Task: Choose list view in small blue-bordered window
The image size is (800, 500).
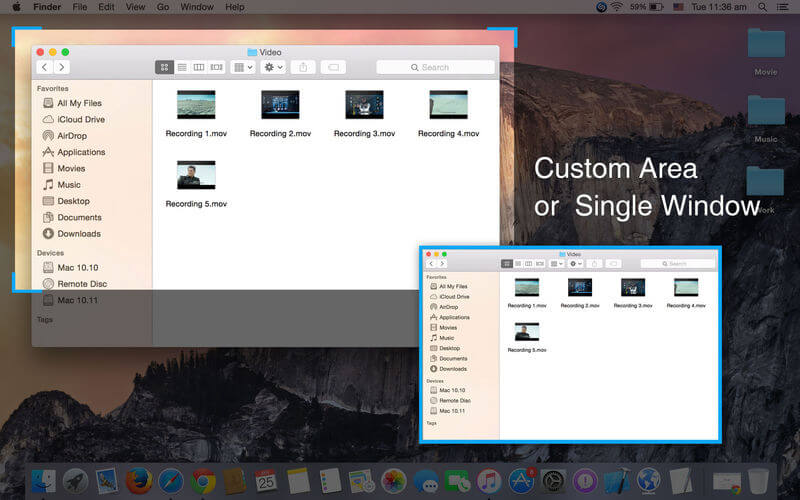Action: pos(518,264)
